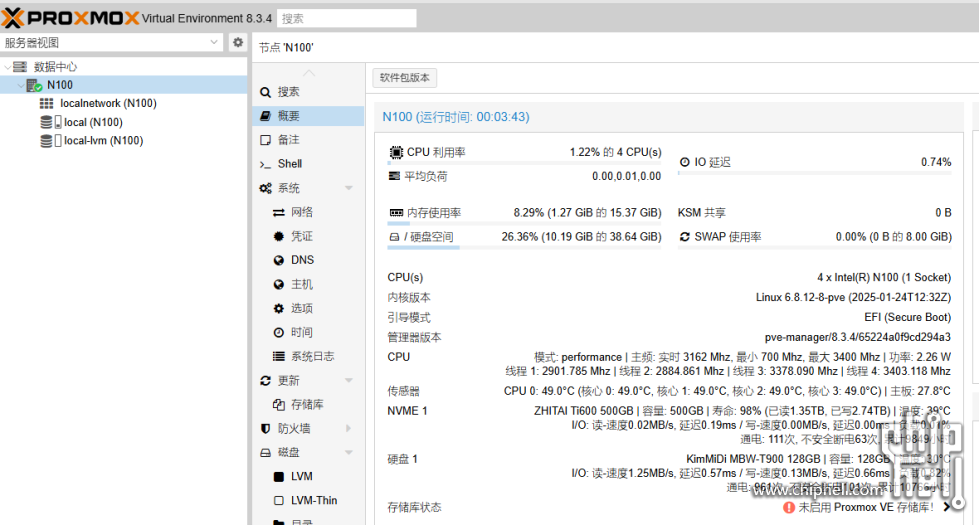Screen dimensions: 979x525
Task: Collapse the 系统 submenu arrow
Action: (x=348, y=188)
